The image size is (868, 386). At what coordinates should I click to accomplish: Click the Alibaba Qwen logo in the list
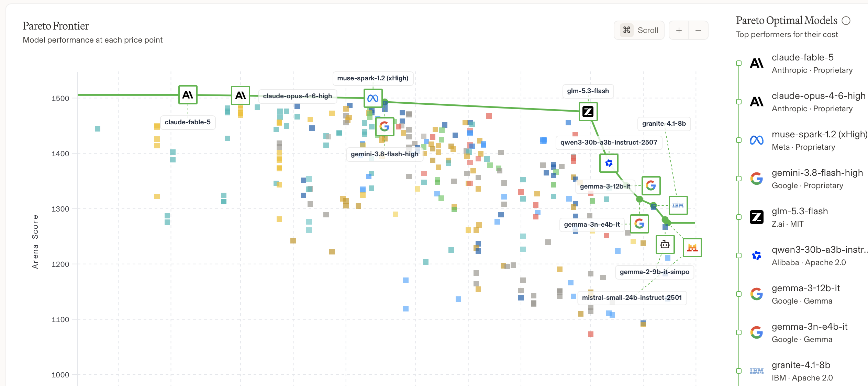[x=757, y=256]
